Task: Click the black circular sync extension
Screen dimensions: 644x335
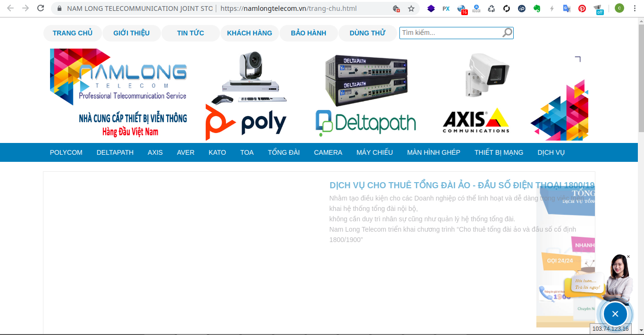Action: coord(507,8)
